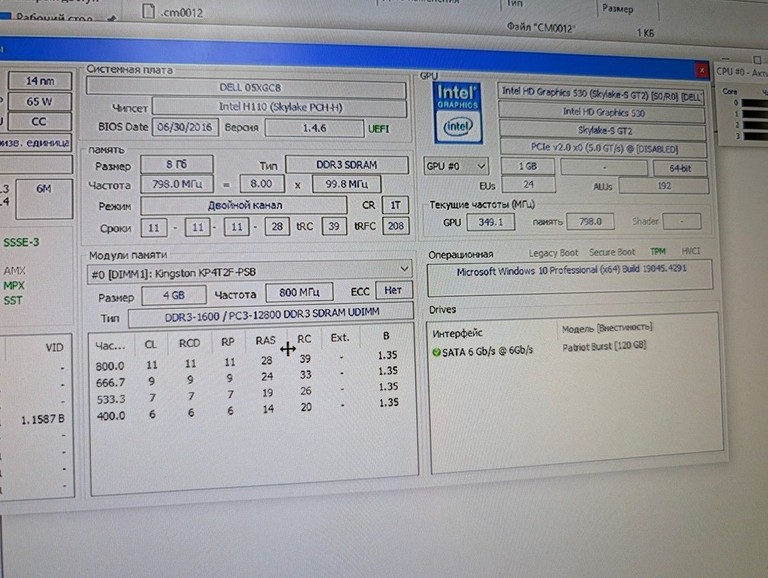The width and height of the screenshot is (768, 578).
Task: Click the tRFC value 208
Action: [x=396, y=226]
